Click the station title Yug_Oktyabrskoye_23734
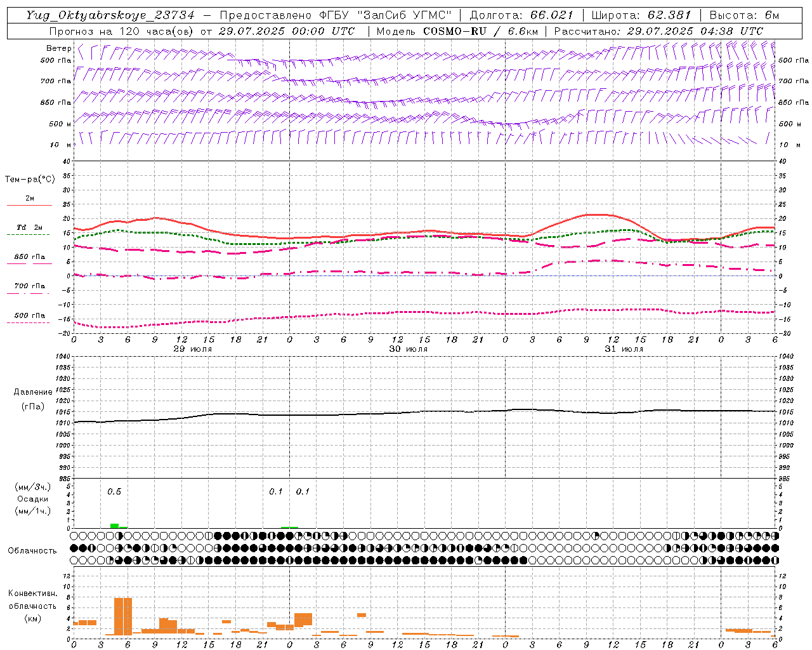Screen dimensions: 812x650 (x=110, y=15)
